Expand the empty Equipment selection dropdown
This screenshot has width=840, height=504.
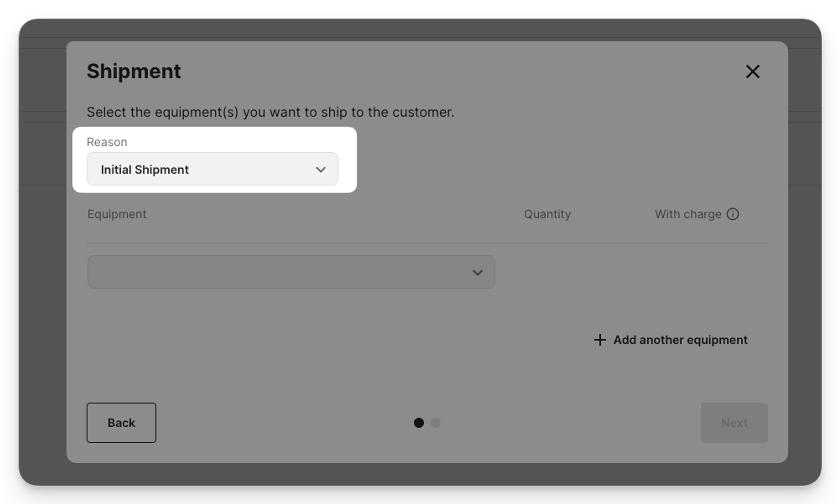[x=291, y=272]
